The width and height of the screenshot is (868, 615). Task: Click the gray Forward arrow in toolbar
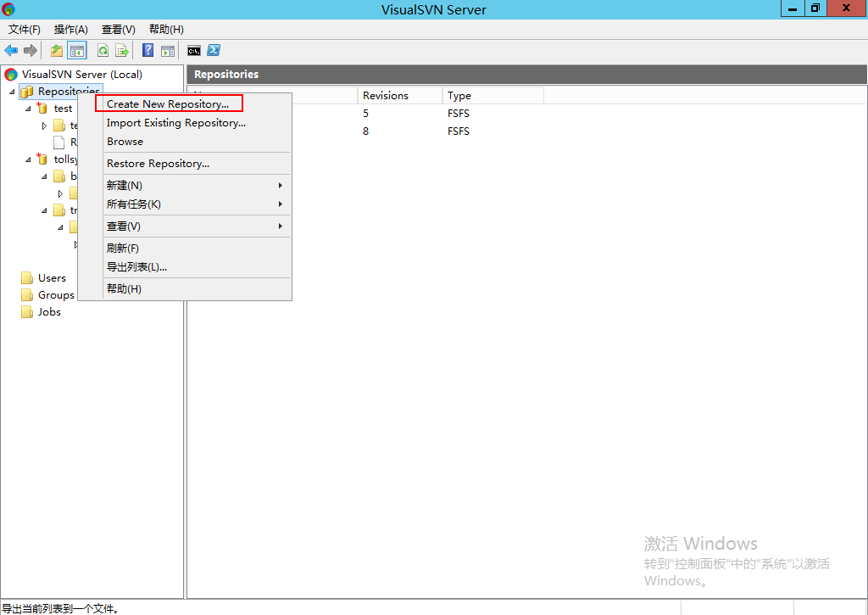coord(31,51)
